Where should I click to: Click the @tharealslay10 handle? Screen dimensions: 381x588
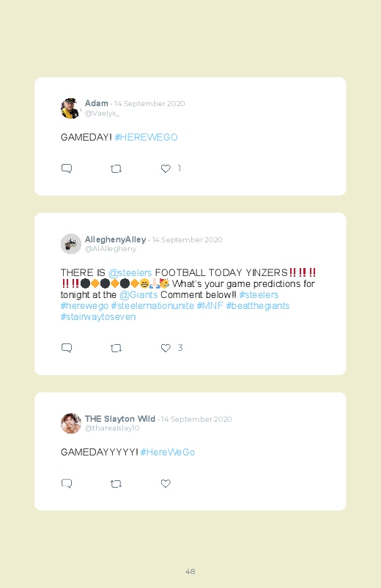112,428
